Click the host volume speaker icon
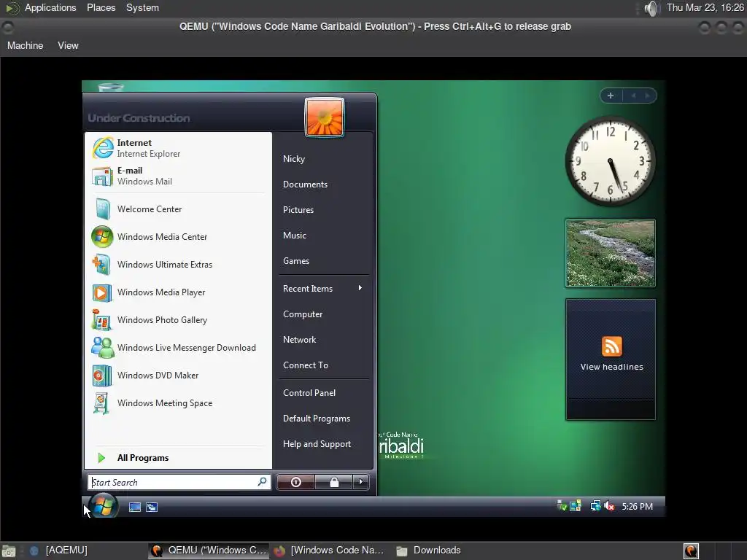The image size is (747, 560). tap(651, 8)
